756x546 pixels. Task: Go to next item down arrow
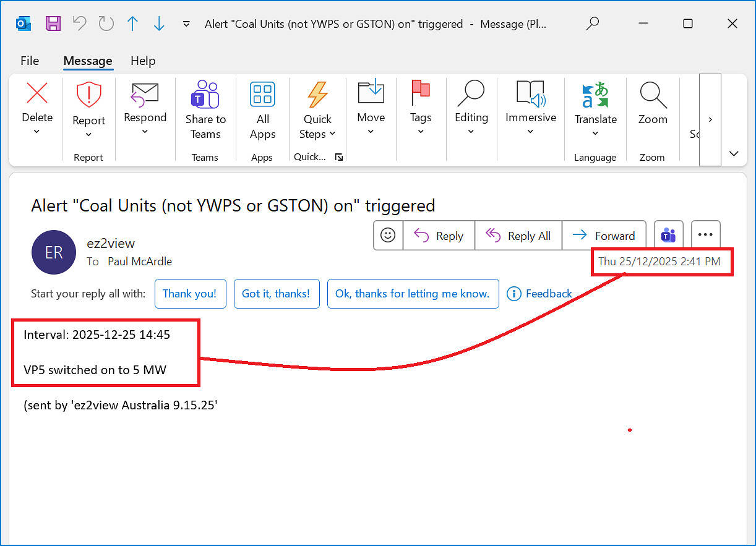point(159,23)
